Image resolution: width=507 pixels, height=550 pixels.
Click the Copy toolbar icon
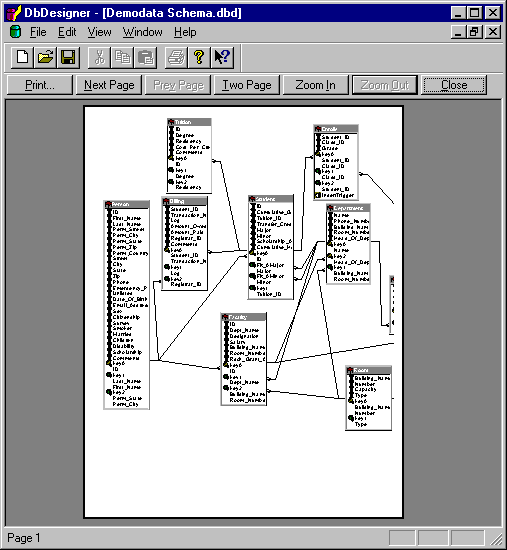pos(122,57)
